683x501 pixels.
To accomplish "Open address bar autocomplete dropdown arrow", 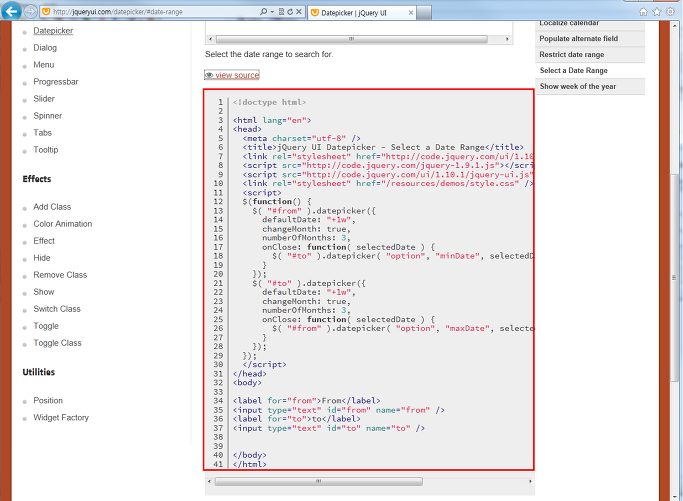I will click(272, 12).
